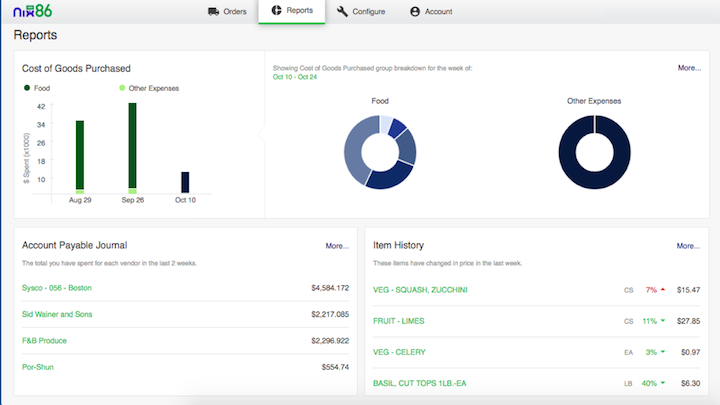This screenshot has height=405, width=720.
Task: Select the Reports tab label
Action: point(299,10)
